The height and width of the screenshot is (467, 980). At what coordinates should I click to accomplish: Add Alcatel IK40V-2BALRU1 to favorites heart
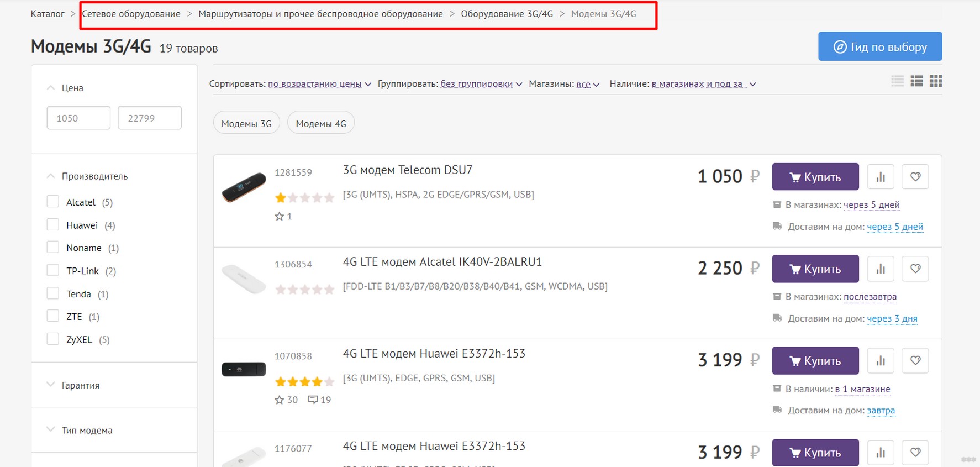tap(915, 269)
